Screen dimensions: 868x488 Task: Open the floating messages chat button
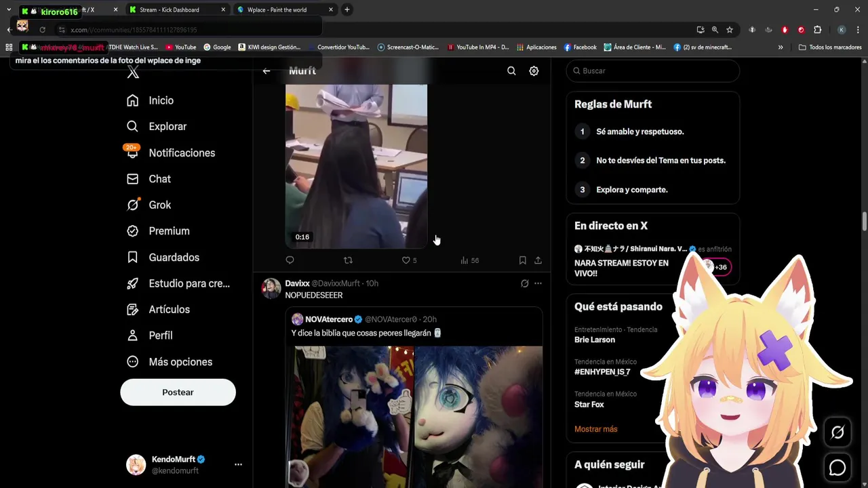tap(837, 468)
